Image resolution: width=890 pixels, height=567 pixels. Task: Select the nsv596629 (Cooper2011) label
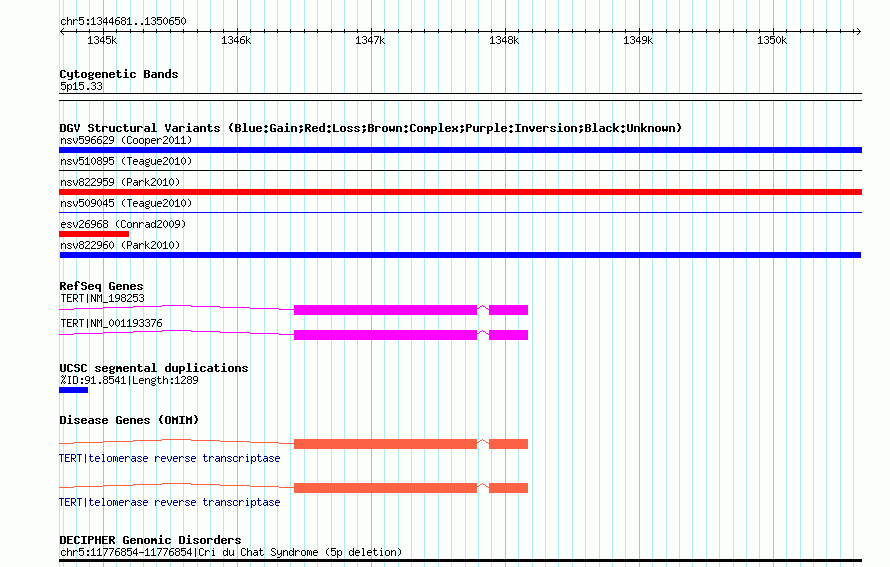click(x=126, y=140)
